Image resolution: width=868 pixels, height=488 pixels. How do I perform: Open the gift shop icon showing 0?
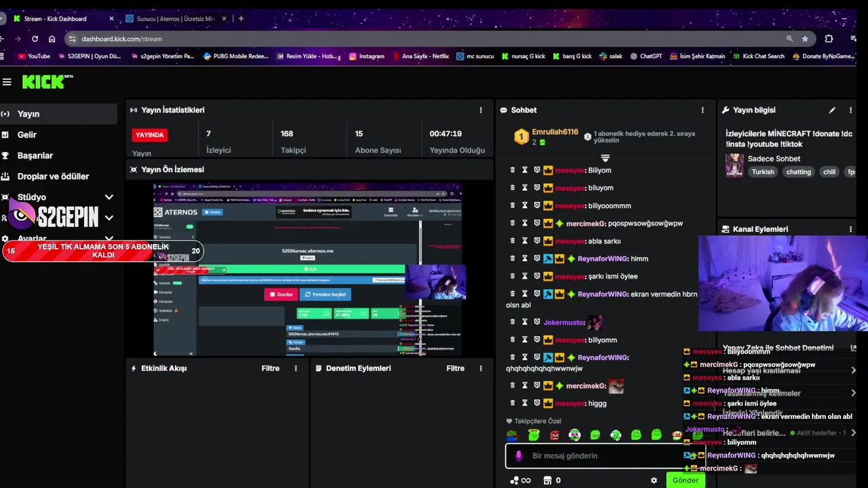click(x=547, y=481)
